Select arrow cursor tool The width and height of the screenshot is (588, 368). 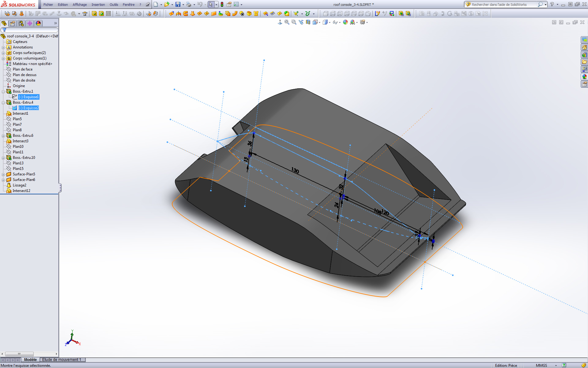tap(211, 5)
